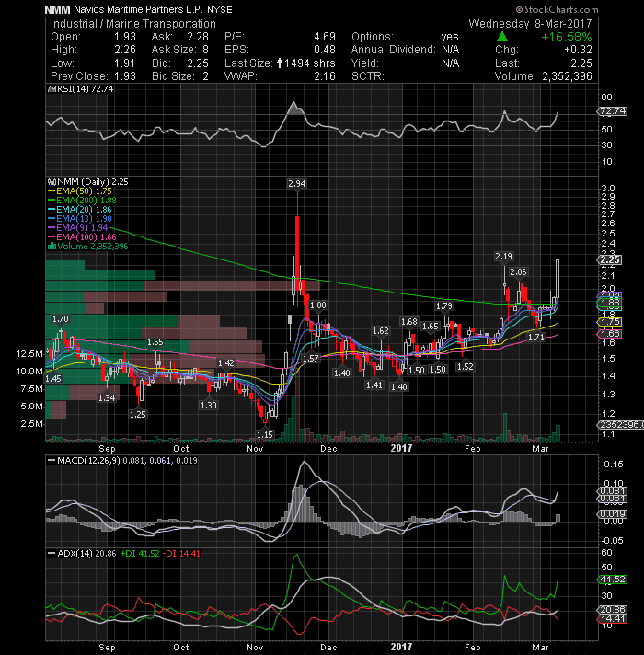Click the 1.42 price annotation
This screenshot has width=644, height=655.
tap(226, 363)
